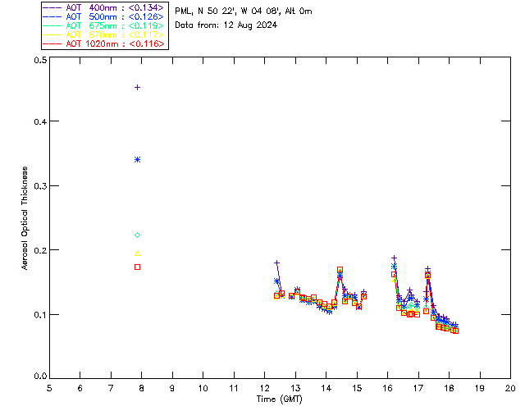Image resolution: width=525 pixels, height=420 pixels.
Task: Click the green diamond outlier near 0.22
Action: point(137,235)
